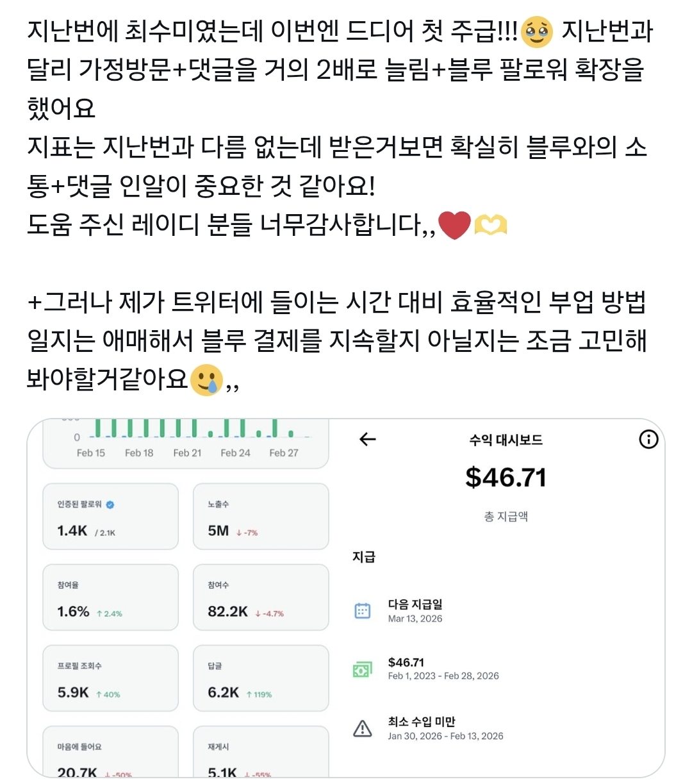This screenshot has height=784, width=692.
Task: Open the info icon beside 수익 대시보드
Action: tap(648, 439)
